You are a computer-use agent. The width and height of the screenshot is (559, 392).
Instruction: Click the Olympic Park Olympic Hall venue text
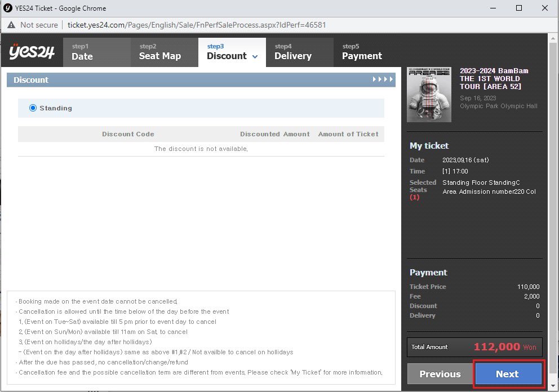click(x=498, y=106)
